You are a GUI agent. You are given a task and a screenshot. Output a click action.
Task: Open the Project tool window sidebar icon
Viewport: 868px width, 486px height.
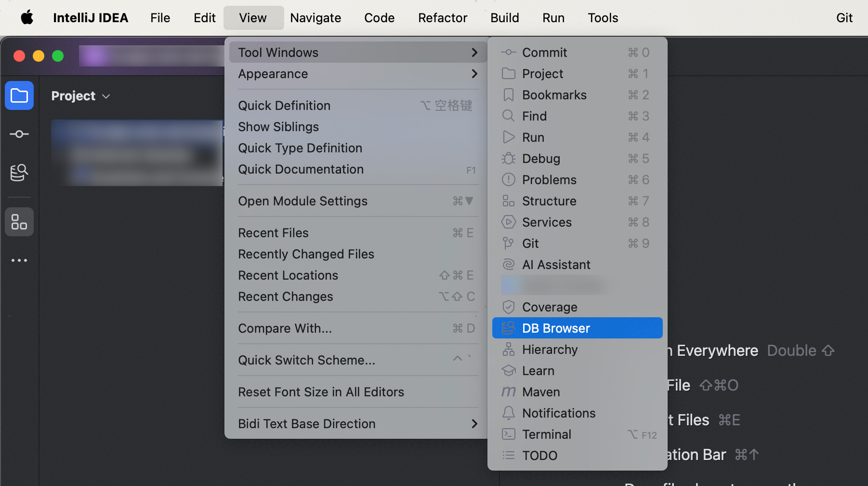(x=19, y=95)
